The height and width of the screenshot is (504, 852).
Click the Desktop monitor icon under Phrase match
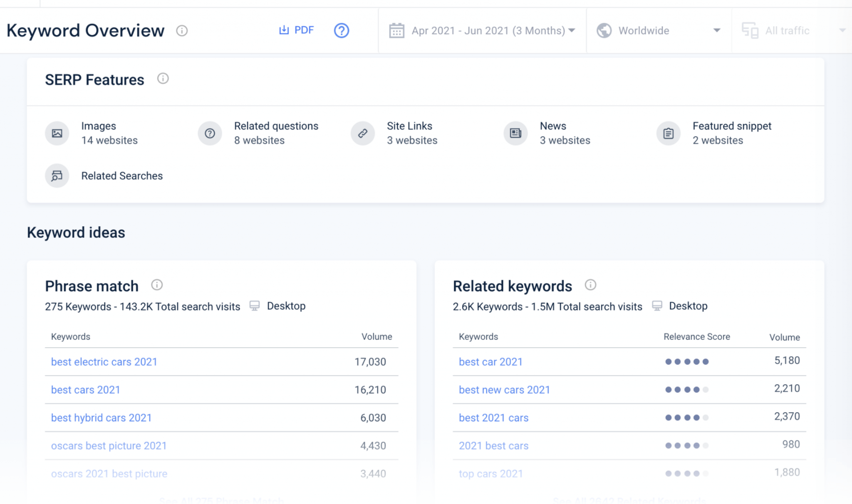255,306
